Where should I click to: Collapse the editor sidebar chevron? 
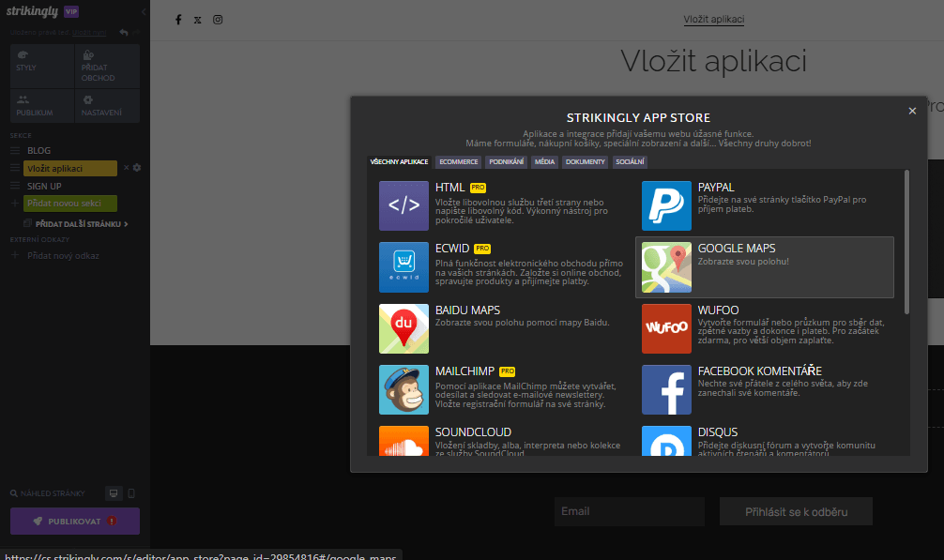(144, 11)
